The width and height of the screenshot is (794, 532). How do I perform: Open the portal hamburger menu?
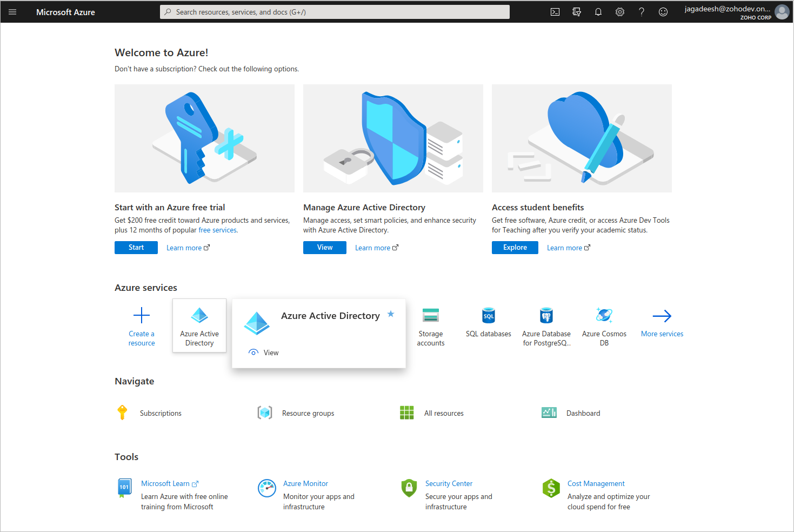12,12
